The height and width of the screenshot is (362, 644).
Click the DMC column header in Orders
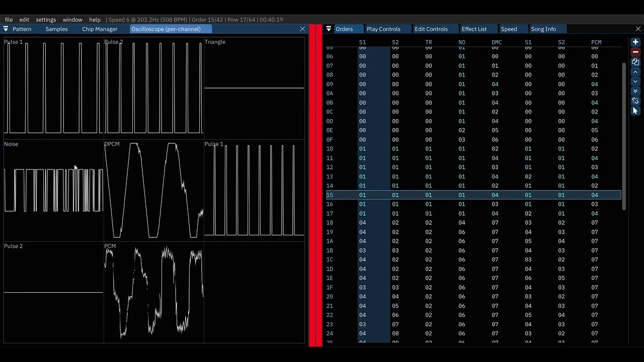click(497, 42)
